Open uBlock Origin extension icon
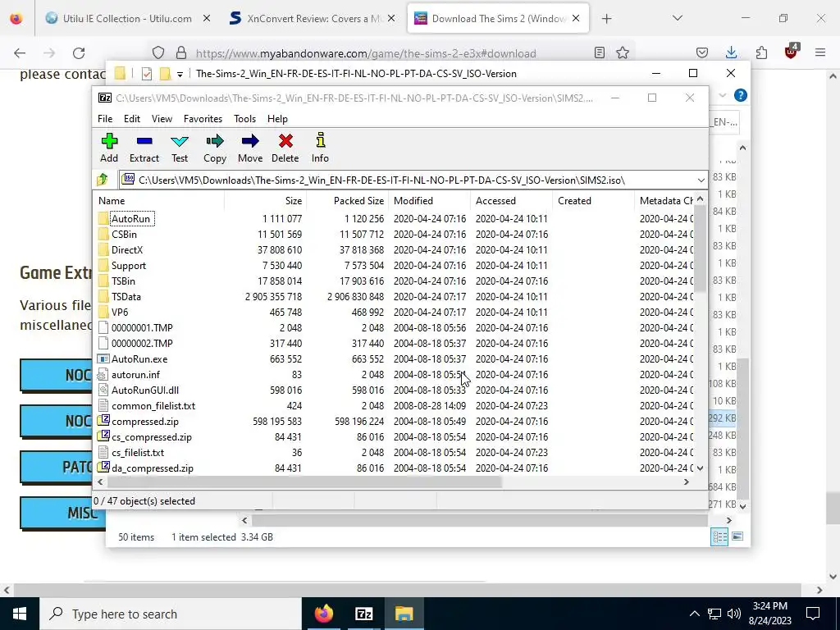Screen dimensions: 840x630 792,52
